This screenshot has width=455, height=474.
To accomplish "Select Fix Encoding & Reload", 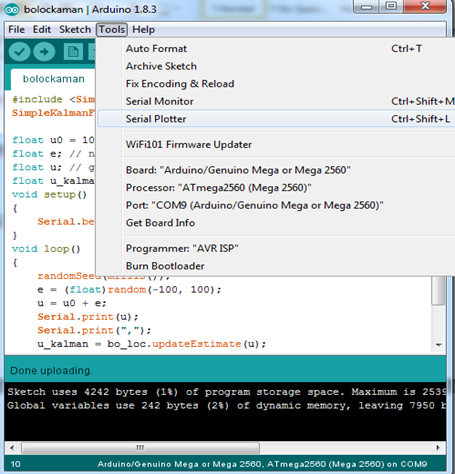I will click(276, 84).
